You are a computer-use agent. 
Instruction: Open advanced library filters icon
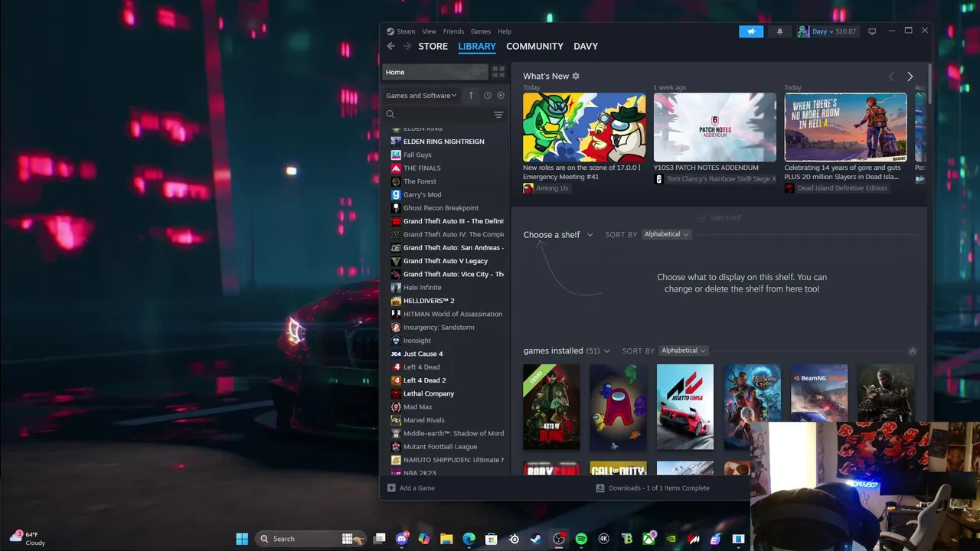[498, 115]
